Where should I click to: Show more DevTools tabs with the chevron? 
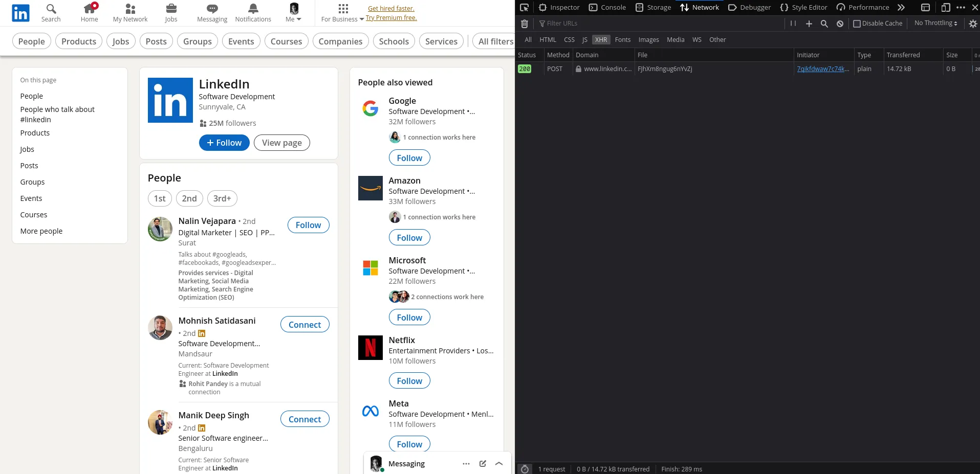[901, 8]
